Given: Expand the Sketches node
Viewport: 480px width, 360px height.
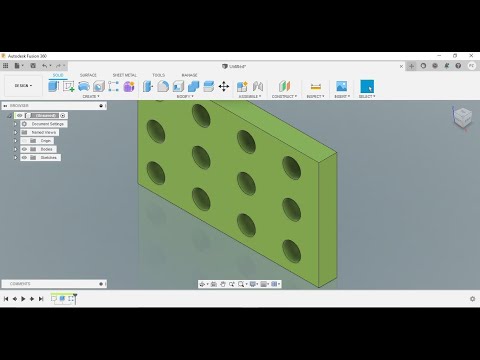Looking at the screenshot, I should click(x=15, y=157).
